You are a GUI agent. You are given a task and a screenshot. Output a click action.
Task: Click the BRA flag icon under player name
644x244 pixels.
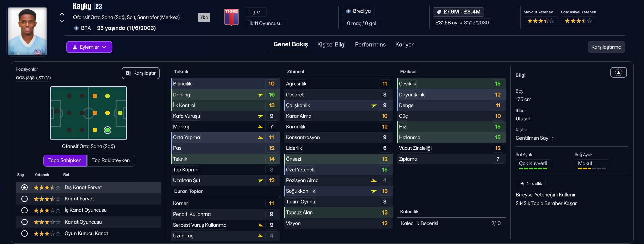(x=76, y=28)
